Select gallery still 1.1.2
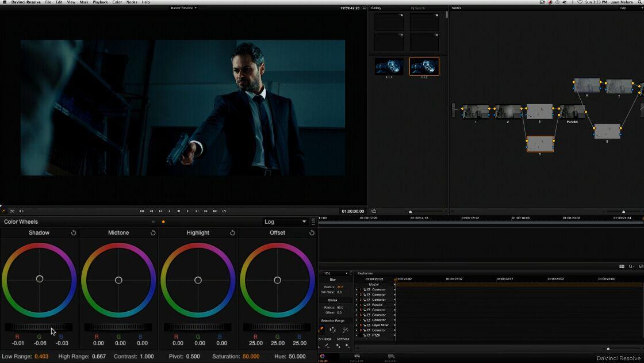This screenshot has width=644, height=363. pos(424,67)
